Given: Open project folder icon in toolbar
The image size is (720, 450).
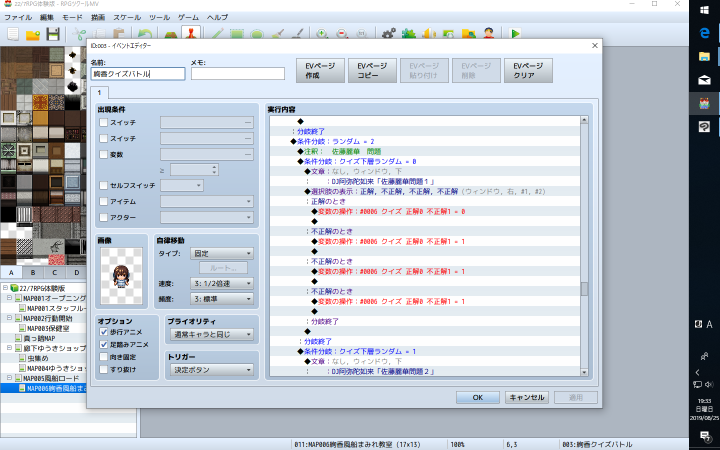Looking at the screenshot, I should pos(33,34).
